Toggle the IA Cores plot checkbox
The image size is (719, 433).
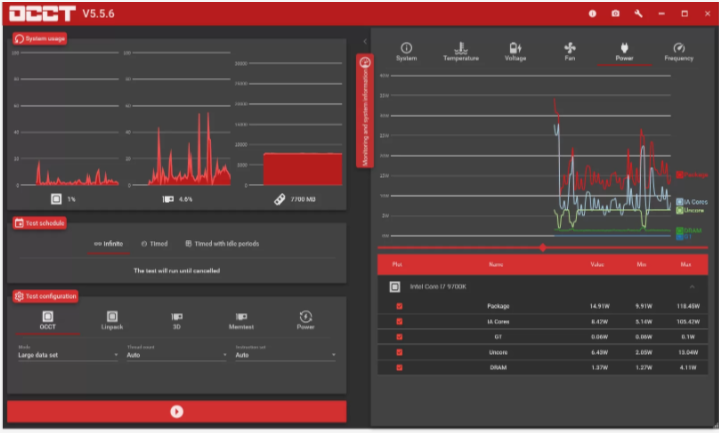(x=399, y=322)
